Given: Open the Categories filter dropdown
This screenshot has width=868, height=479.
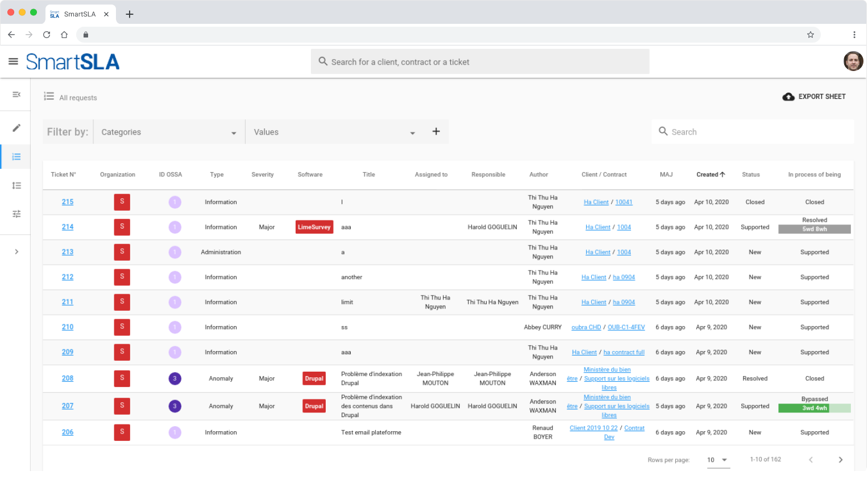Looking at the screenshot, I should click(x=168, y=132).
